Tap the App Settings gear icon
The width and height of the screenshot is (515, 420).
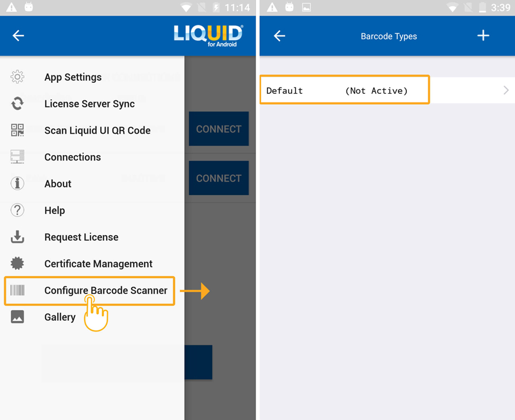(x=17, y=77)
